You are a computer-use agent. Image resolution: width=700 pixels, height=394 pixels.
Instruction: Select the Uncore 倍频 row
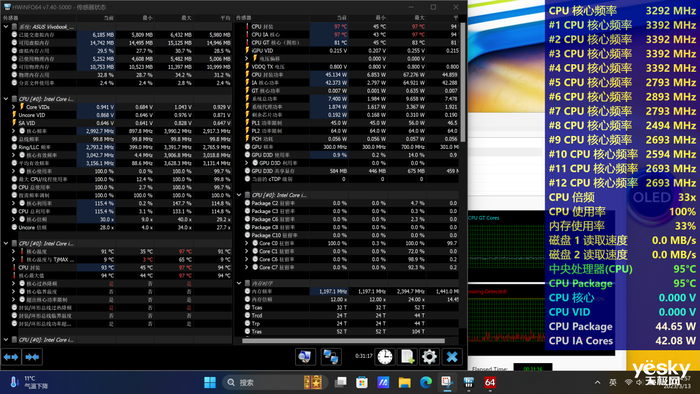(x=117, y=228)
